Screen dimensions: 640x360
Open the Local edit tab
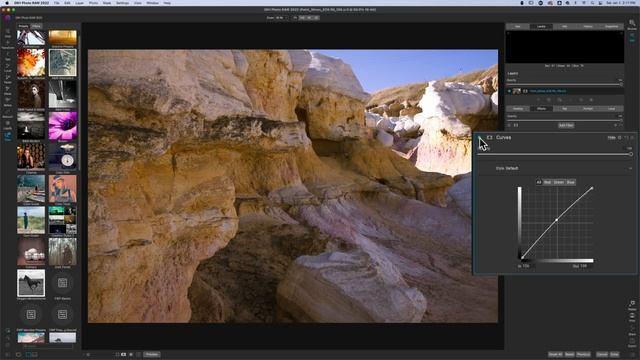point(611,109)
